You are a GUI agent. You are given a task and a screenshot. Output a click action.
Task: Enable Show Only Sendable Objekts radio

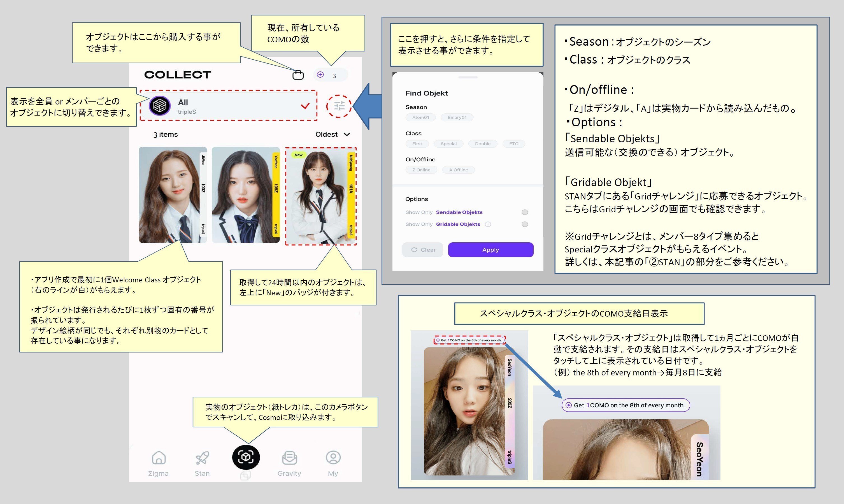click(x=525, y=212)
